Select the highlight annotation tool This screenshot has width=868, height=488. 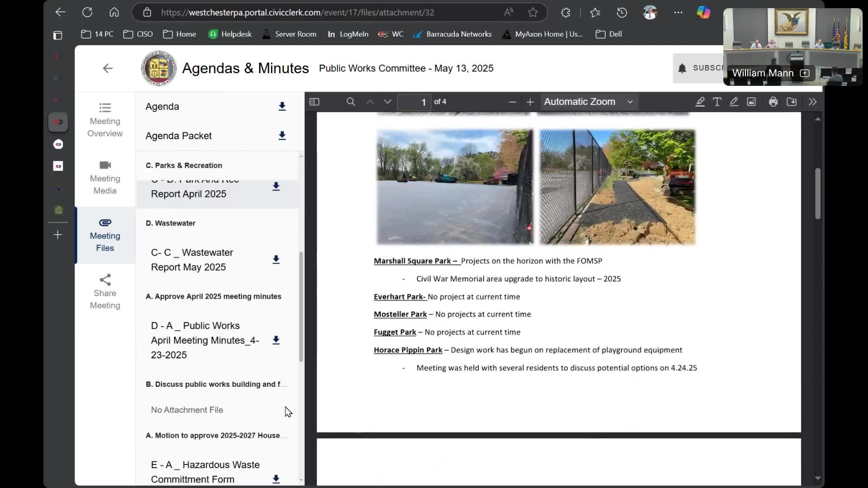click(x=700, y=102)
